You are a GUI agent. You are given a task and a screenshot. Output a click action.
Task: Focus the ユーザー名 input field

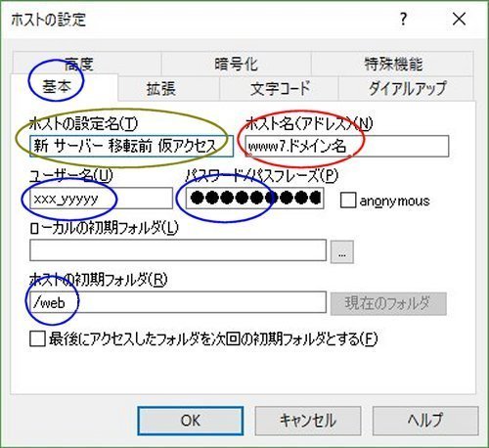[x=101, y=198]
